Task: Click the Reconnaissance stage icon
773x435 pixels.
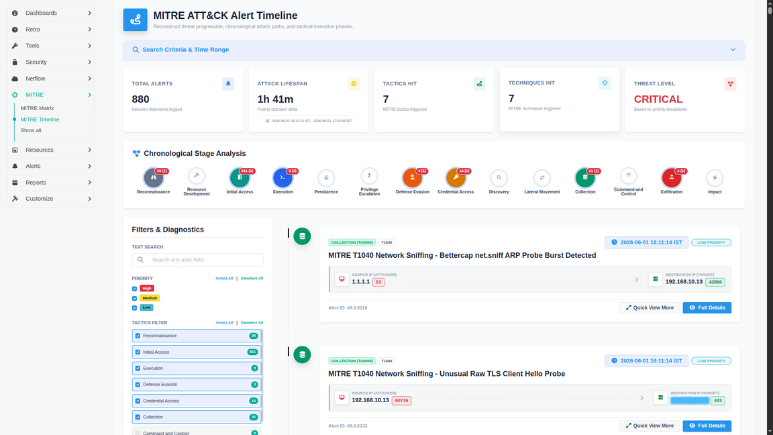Action: (x=153, y=178)
